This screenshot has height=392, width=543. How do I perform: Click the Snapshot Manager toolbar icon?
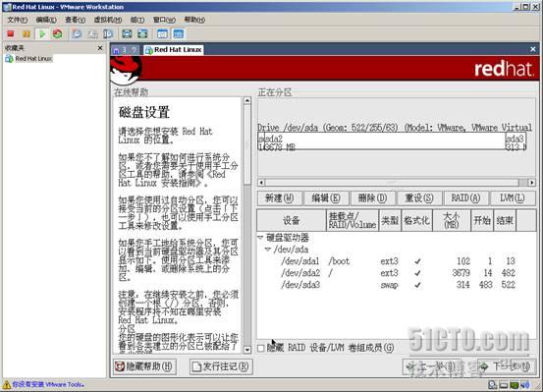(x=108, y=33)
